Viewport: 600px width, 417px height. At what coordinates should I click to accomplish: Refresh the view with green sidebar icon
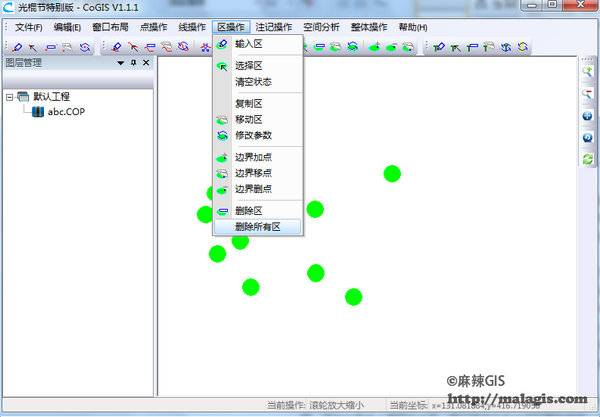[x=587, y=159]
